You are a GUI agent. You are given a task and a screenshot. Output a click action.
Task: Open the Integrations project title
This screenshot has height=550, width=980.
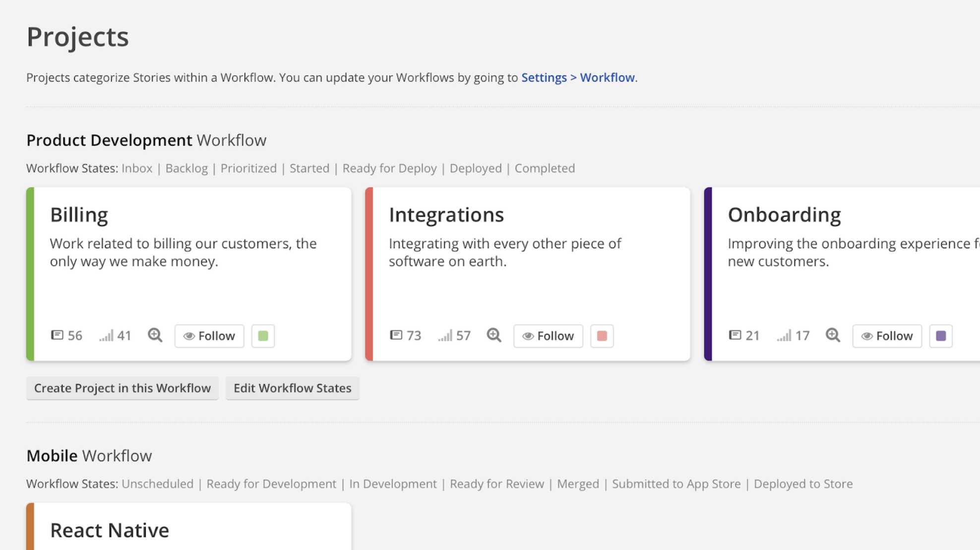[446, 215]
